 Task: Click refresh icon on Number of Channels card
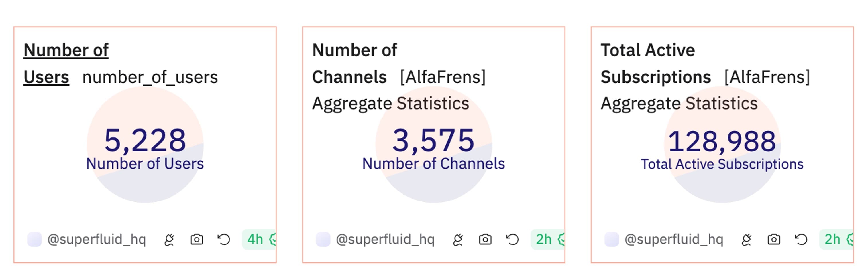pos(512,239)
